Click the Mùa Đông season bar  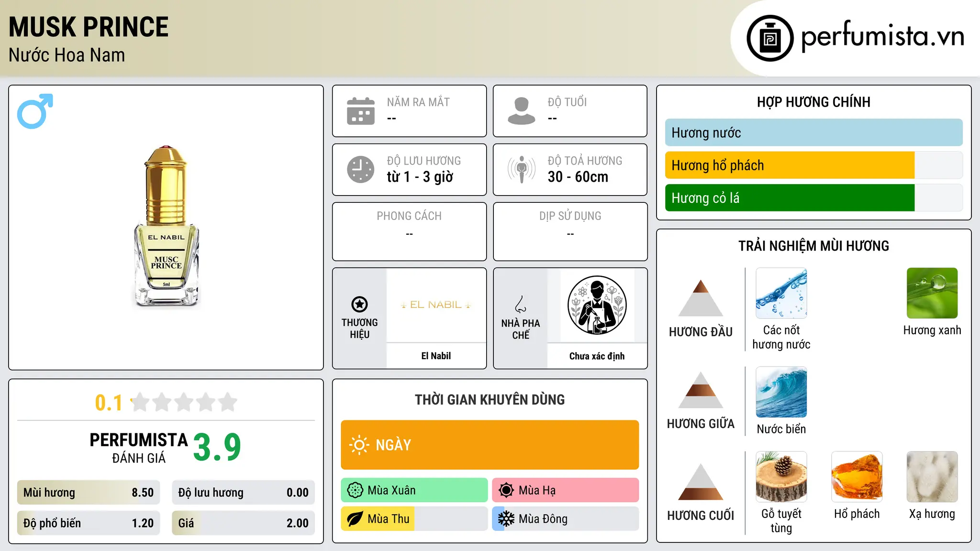coord(566,519)
